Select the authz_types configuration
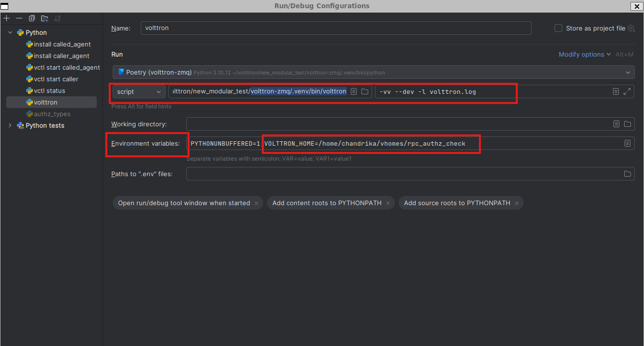Viewport: 644px width, 346px height. [52, 114]
